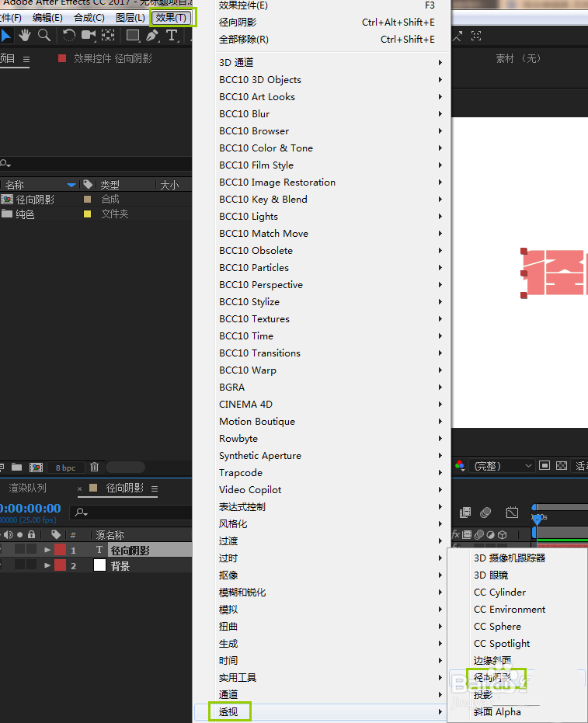
Task: Click the adjustment layer switch column header
Action: click(491, 535)
